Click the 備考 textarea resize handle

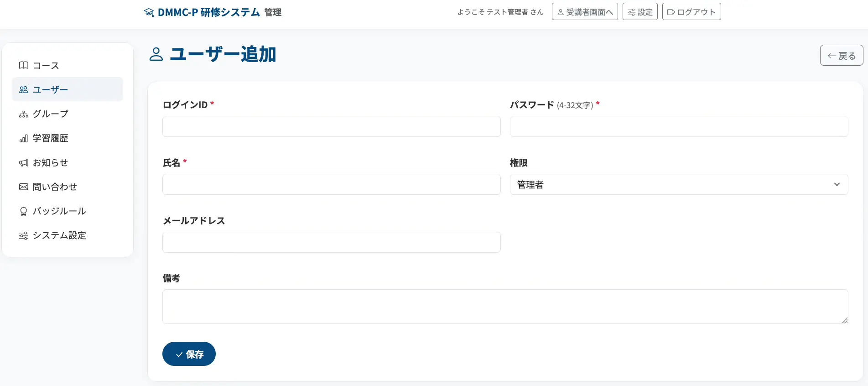pos(844,320)
